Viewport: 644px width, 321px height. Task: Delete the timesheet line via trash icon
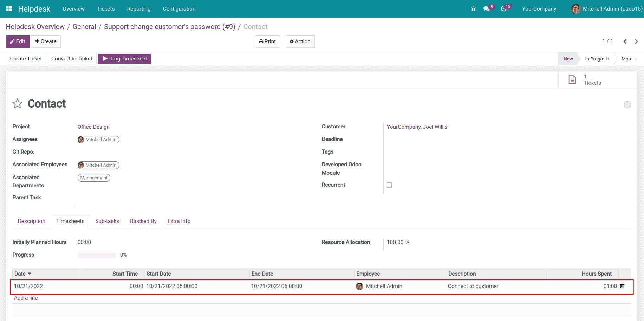[622, 286]
